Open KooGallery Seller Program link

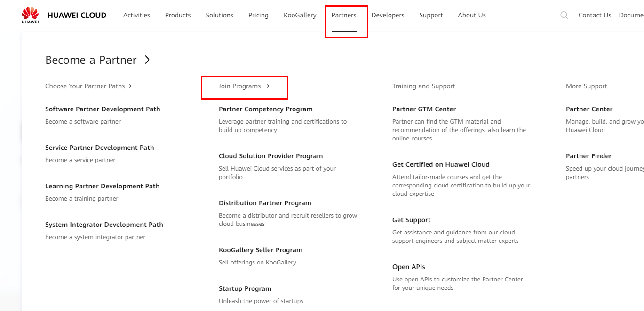point(261,250)
